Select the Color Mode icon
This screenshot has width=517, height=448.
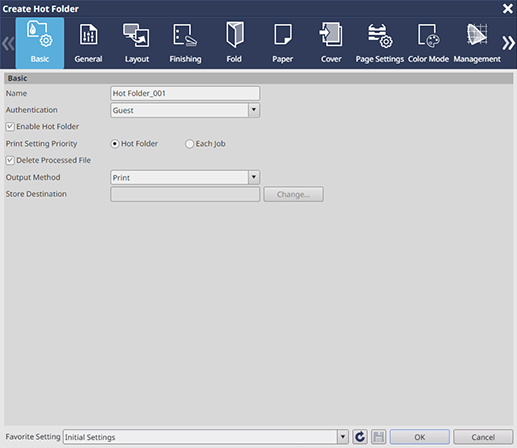pos(428,35)
